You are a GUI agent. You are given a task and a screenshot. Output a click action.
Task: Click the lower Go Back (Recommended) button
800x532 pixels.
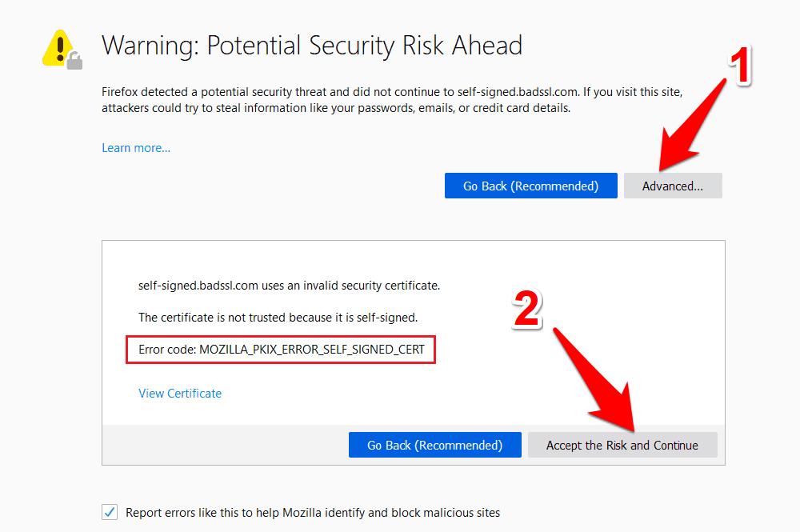(x=434, y=445)
